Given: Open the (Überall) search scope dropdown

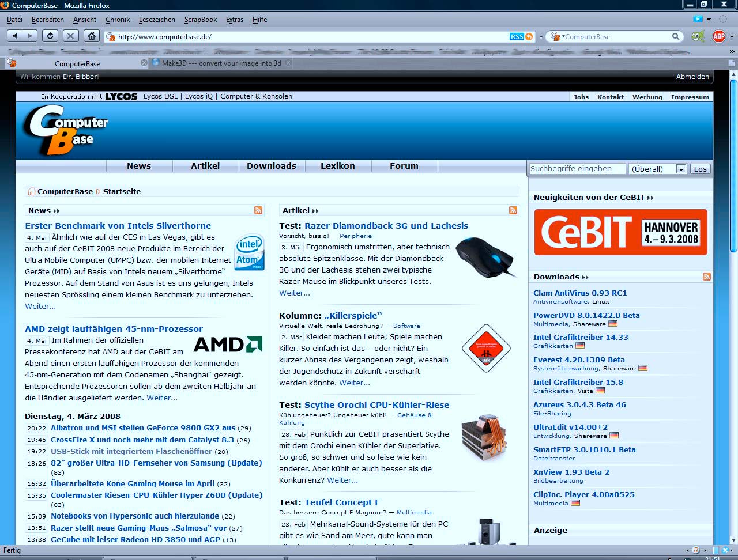Looking at the screenshot, I should 657,169.
